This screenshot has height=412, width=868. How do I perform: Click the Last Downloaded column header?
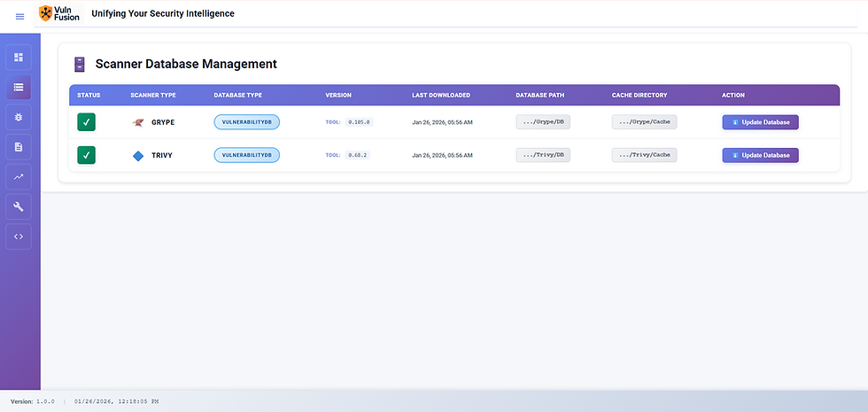coord(441,96)
